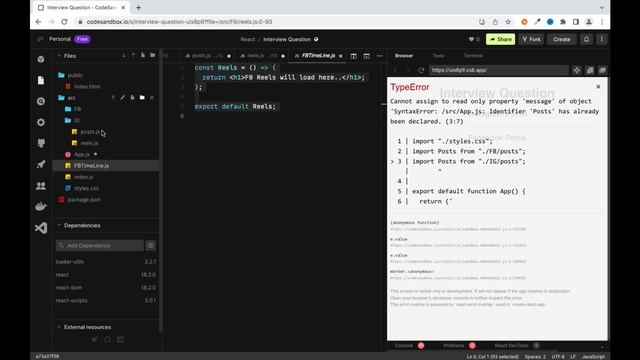
Task: Click the new file icon on the src row
Action: [132, 98]
